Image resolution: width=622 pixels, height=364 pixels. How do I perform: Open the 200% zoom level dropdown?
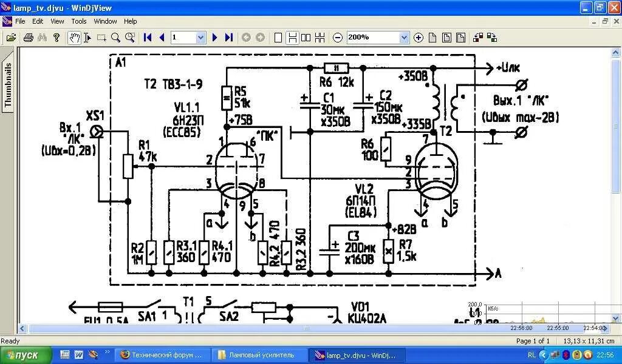pyautogui.click(x=404, y=38)
